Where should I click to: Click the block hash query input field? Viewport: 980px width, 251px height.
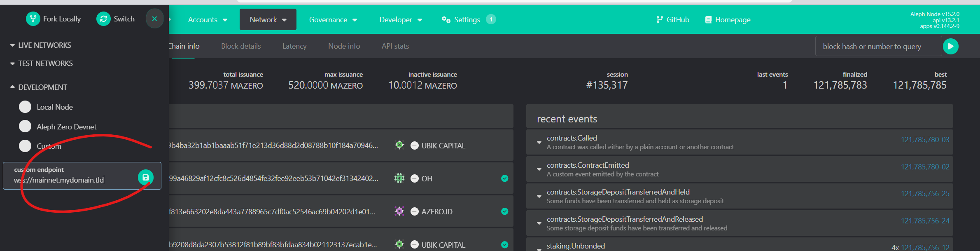878,47
